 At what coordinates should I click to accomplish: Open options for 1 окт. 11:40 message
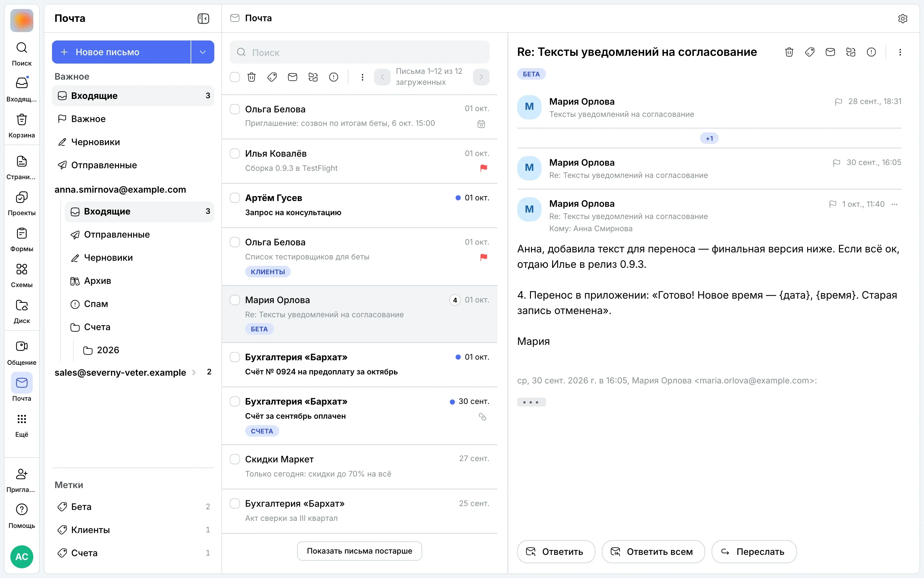(894, 204)
